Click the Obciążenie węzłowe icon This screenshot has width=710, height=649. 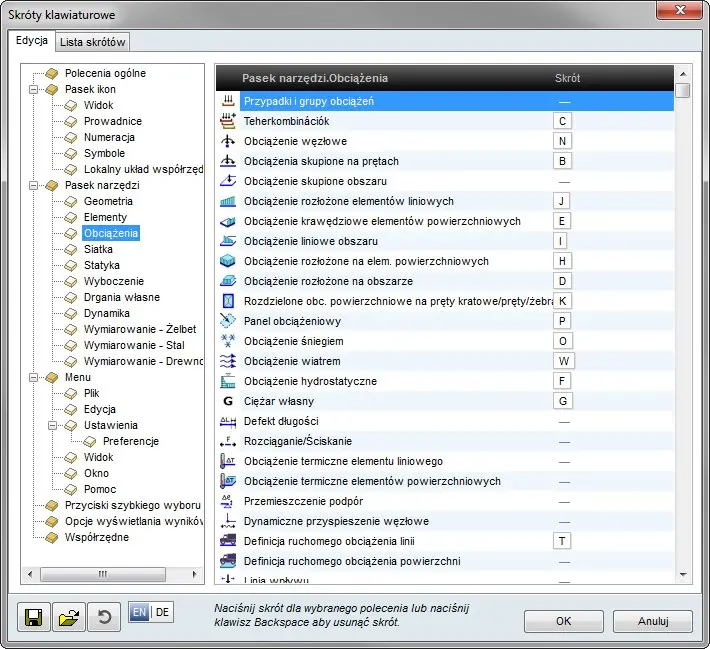point(228,141)
